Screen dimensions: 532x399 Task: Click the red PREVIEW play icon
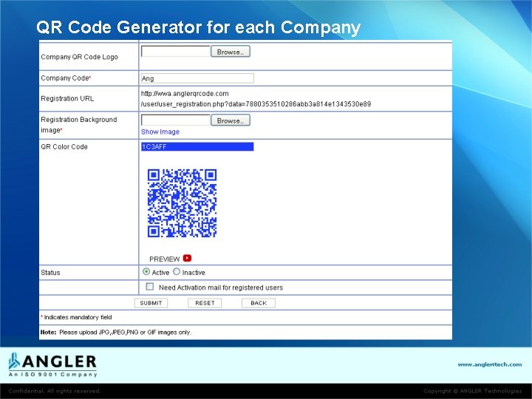187,258
